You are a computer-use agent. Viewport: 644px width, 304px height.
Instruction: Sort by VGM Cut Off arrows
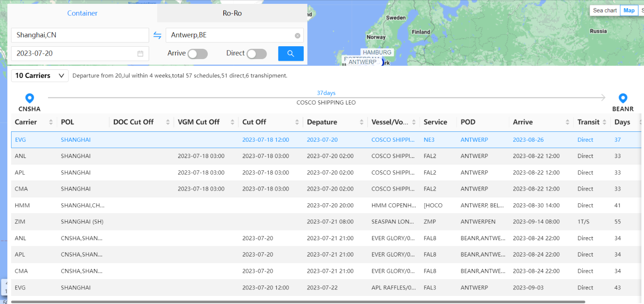[x=233, y=122]
